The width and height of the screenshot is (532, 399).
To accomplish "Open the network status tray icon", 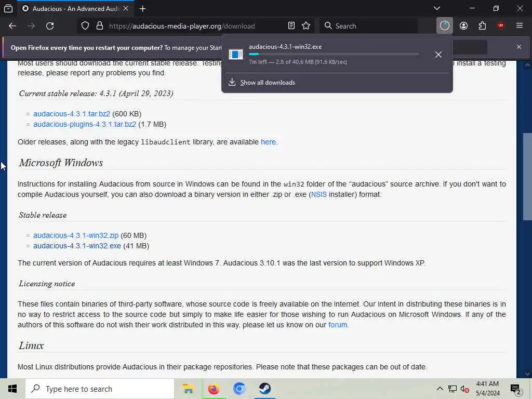I will tap(453, 389).
